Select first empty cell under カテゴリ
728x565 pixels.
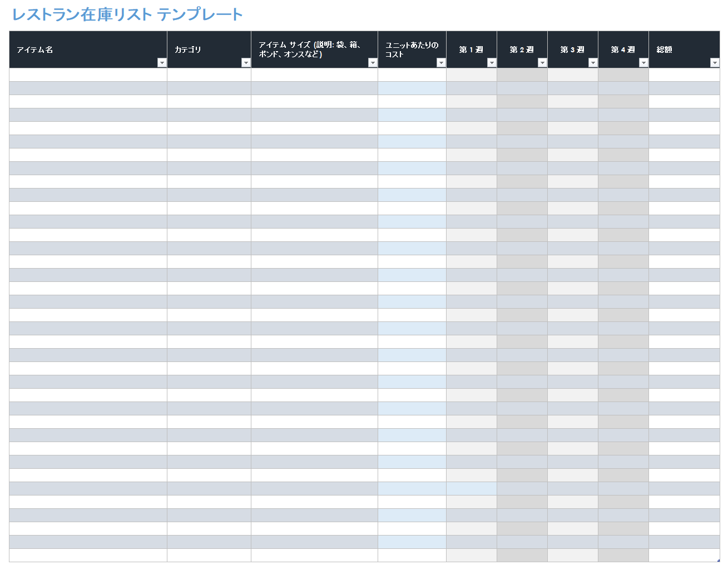[209, 75]
